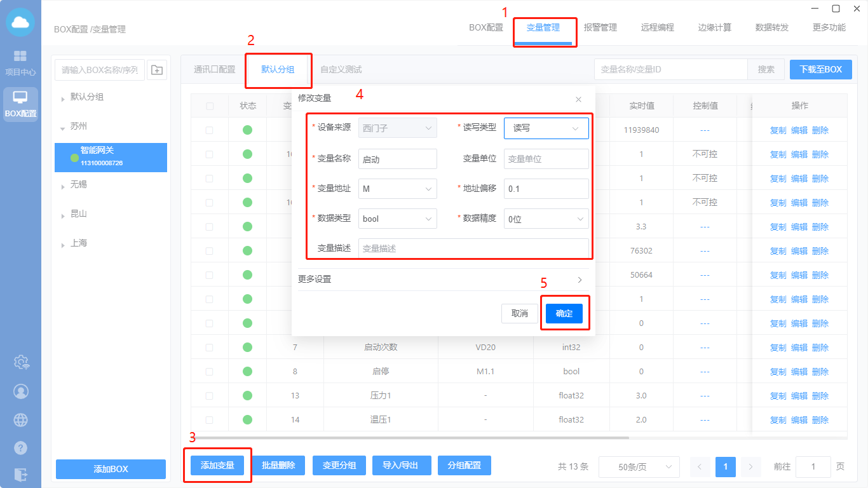Screen dimensions: 868x488
Task: Click 编辑 link in 启动次数 row
Action: [799, 348]
